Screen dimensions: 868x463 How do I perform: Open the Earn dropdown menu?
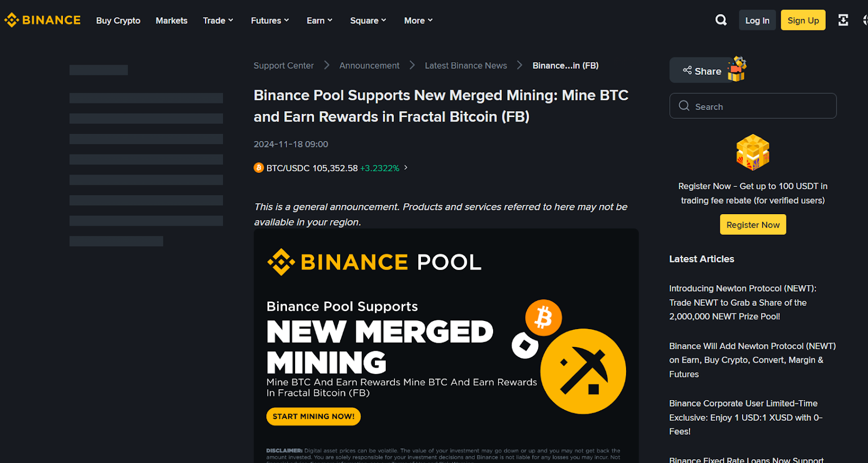[320, 21]
